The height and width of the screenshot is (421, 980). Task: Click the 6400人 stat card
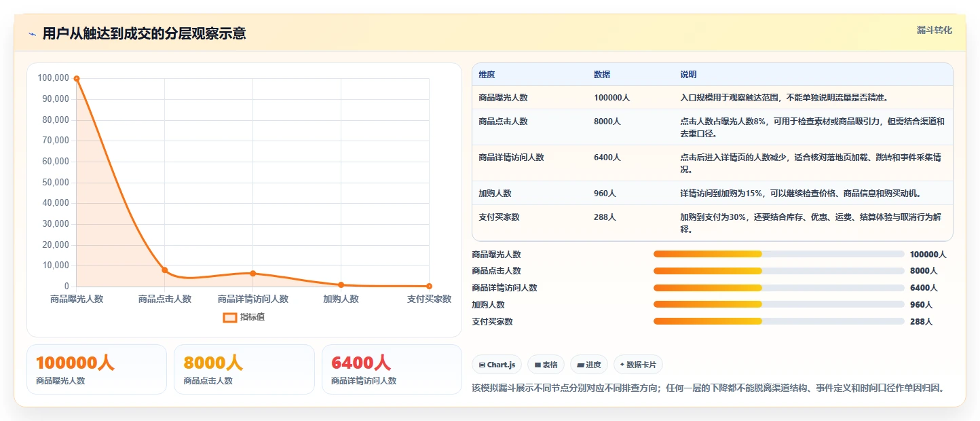tap(392, 369)
